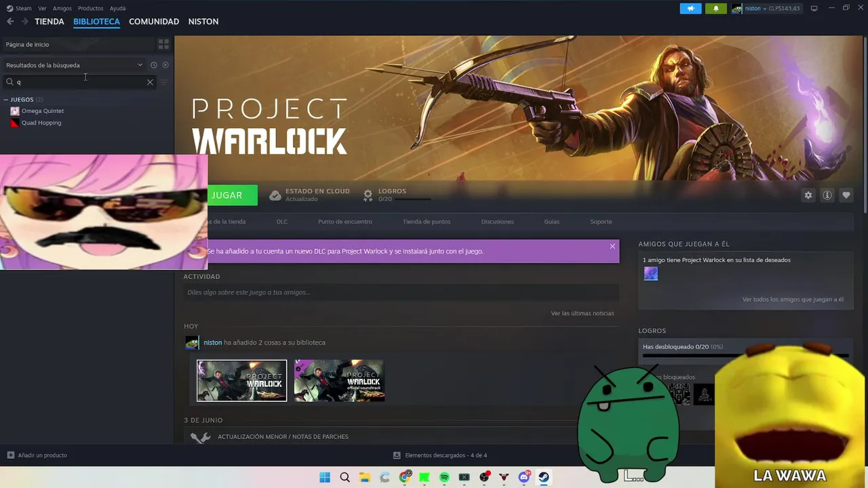Launch Spotify from the taskbar
868x488 pixels.
(x=444, y=477)
